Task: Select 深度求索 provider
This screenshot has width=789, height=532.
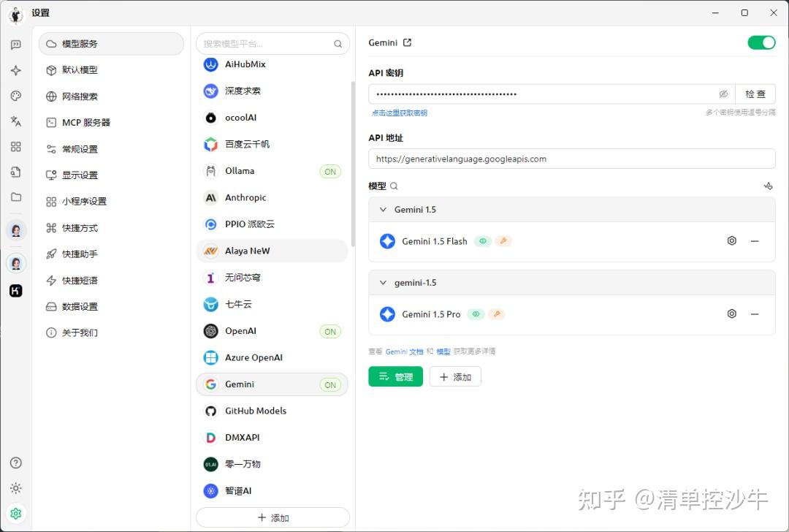Action: (x=272, y=91)
